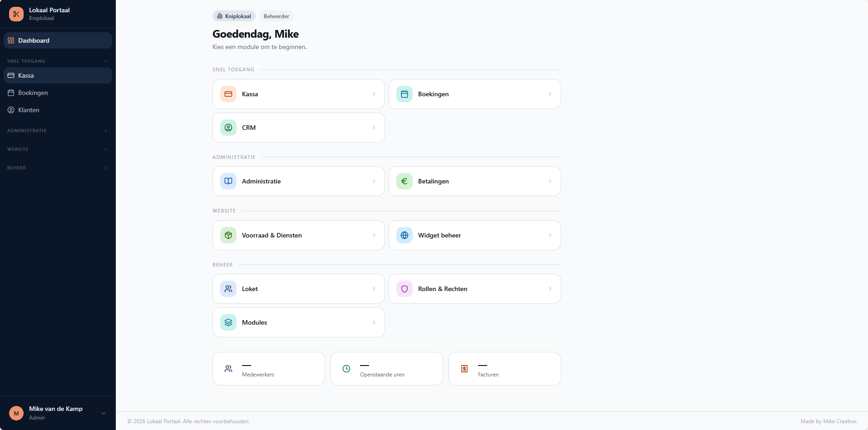Expand the Administratie sidebar section
Image resolution: width=868 pixels, height=430 pixels.
[58, 131]
